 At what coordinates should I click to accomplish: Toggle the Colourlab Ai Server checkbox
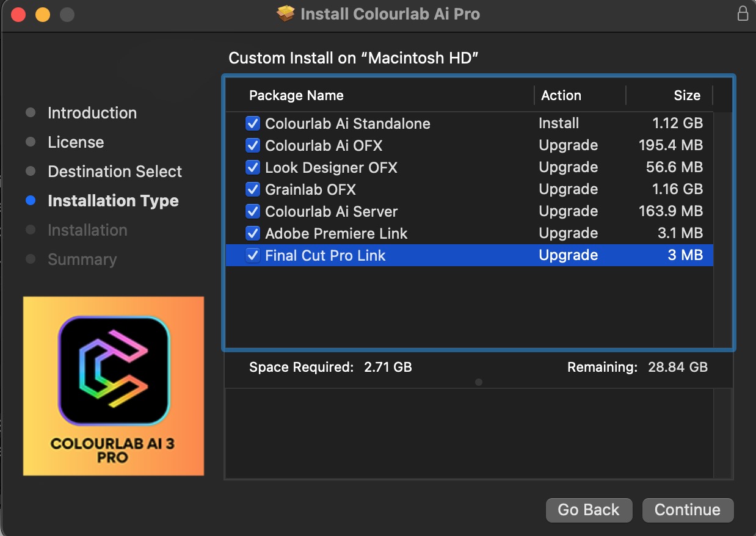click(x=253, y=211)
